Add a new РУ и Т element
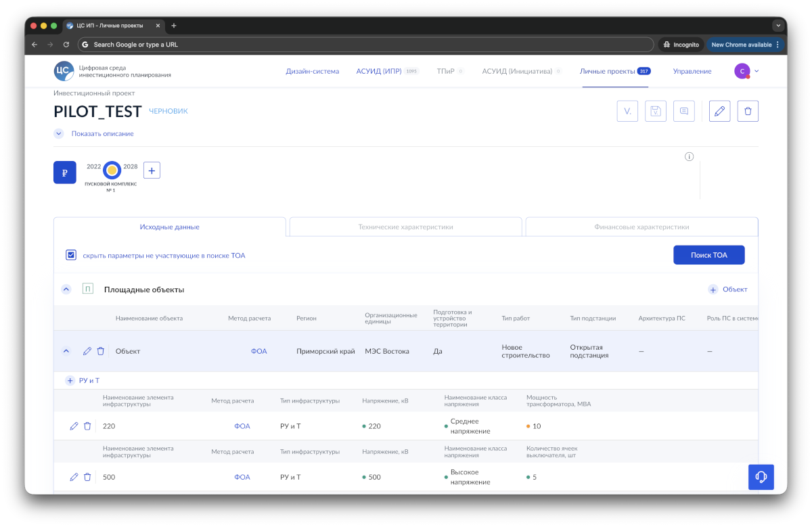Viewport: 812px width, 527px height. (70, 381)
